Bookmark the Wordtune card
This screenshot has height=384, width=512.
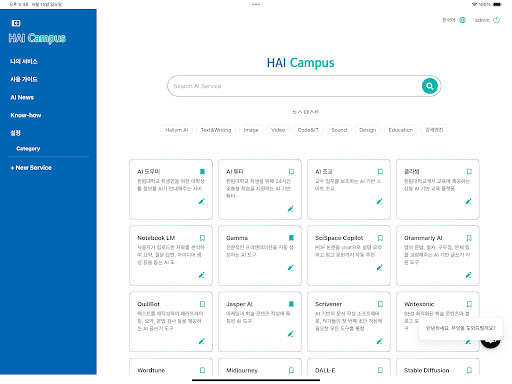point(202,370)
